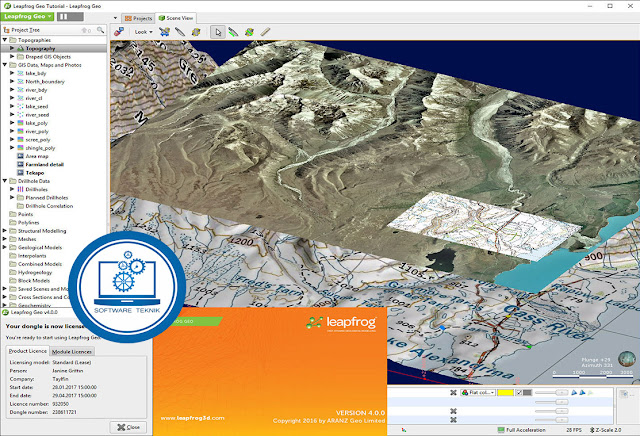Click the clear scene icon in toolbar

[x=119, y=31]
